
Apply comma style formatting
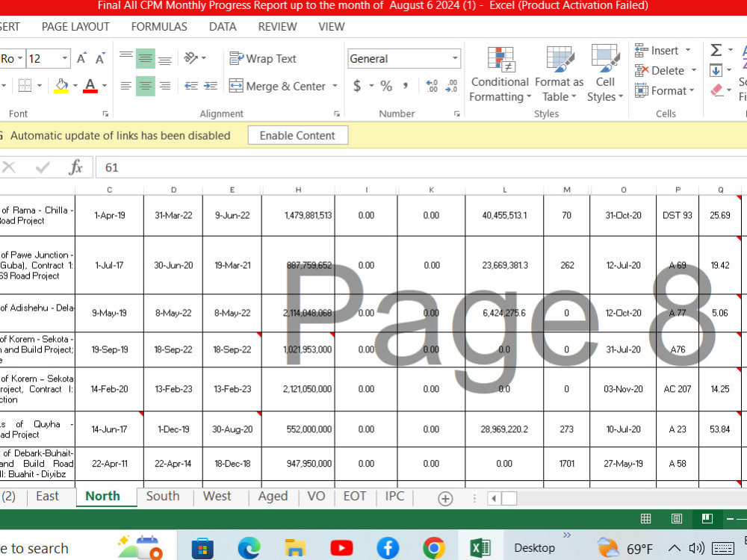click(406, 86)
